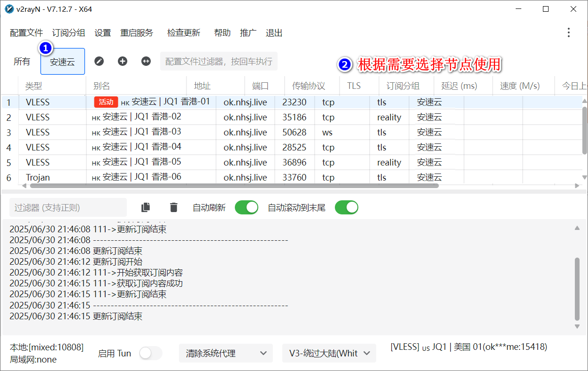Open the 清除系统代理 dropdown

pos(225,353)
